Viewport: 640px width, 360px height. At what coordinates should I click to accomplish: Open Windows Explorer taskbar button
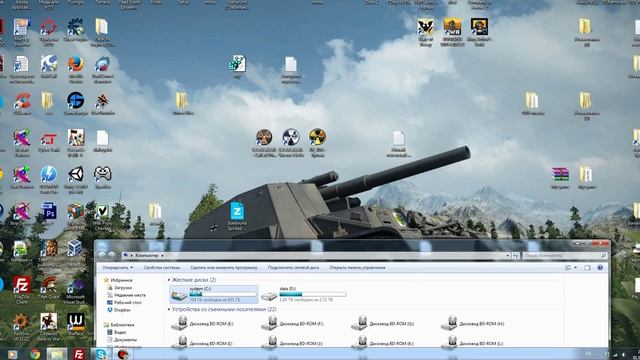[x=57, y=354]
